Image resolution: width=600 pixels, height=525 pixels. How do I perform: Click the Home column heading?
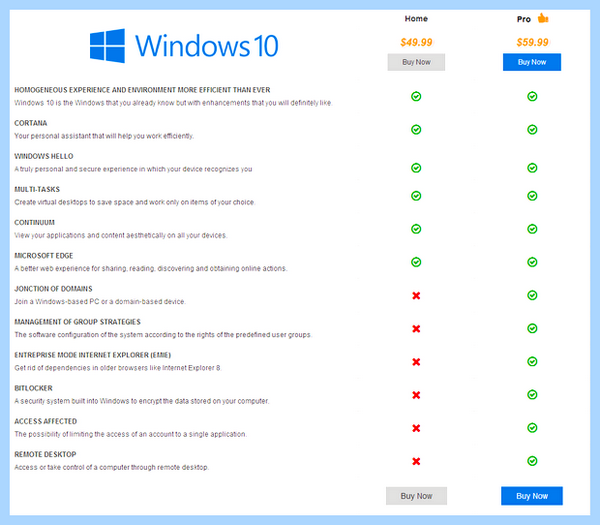click(x=416, y=18)
